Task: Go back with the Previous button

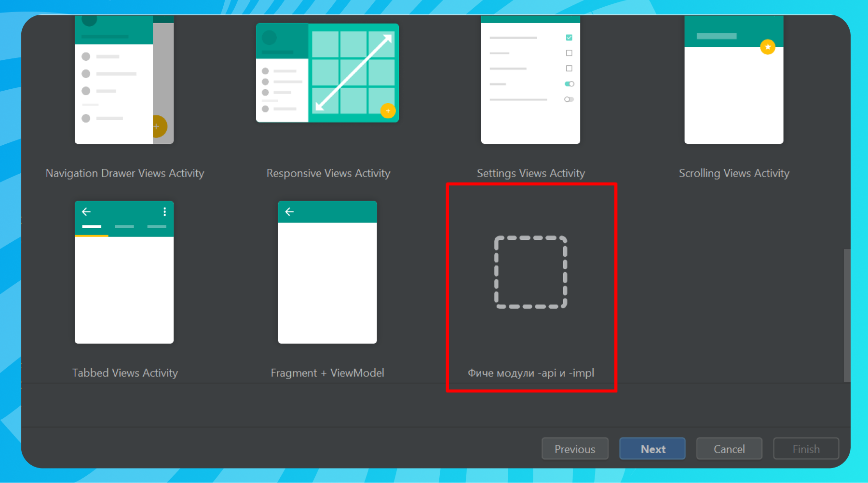Action: point(575,449)
